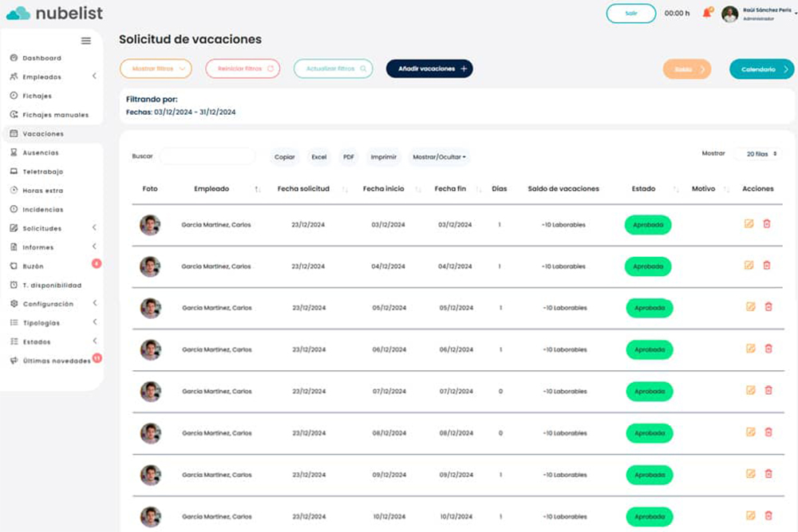Open the Calendario view button
Viewport: 798px width, 532px height.
click(x=761, y=69)
